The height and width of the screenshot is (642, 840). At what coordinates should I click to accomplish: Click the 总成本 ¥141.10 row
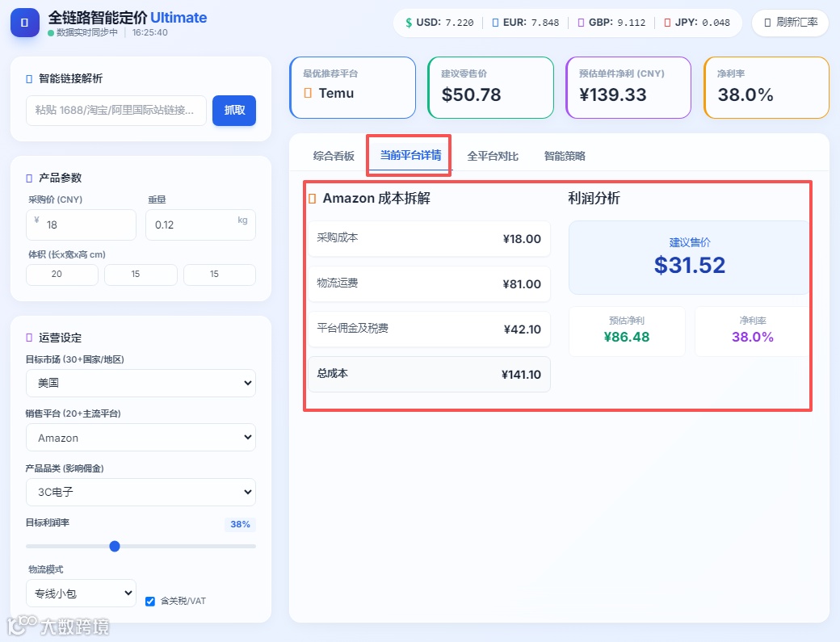(x=429, y=374)
